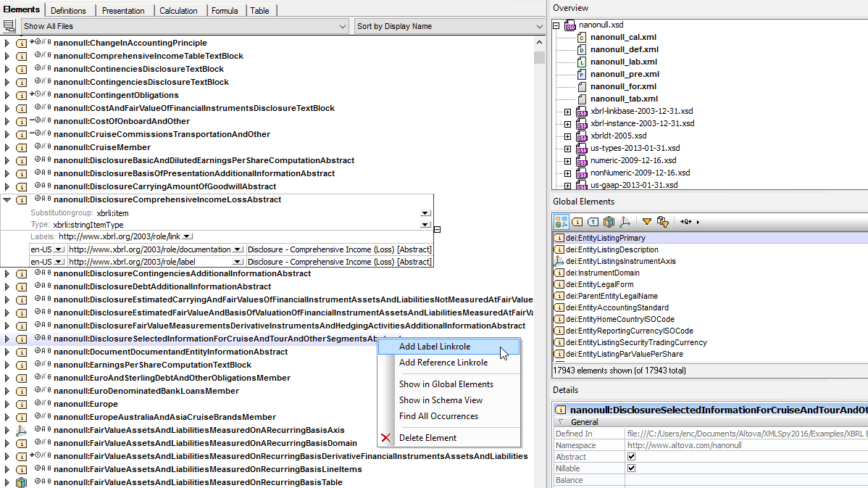Click the find-text icon in Global Elements toolbar
Image resolution: width=868 pixels, height=488 pixels.
[x=686, y=222]
